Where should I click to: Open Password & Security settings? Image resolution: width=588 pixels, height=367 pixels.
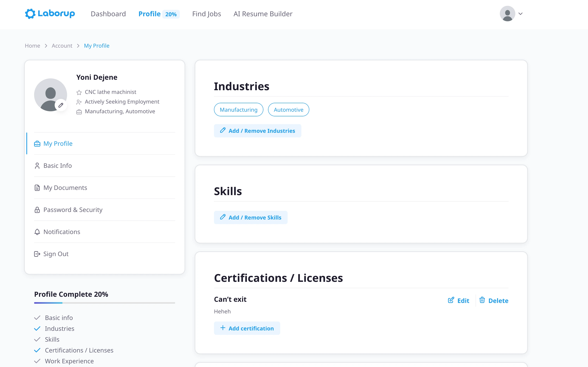104,210
